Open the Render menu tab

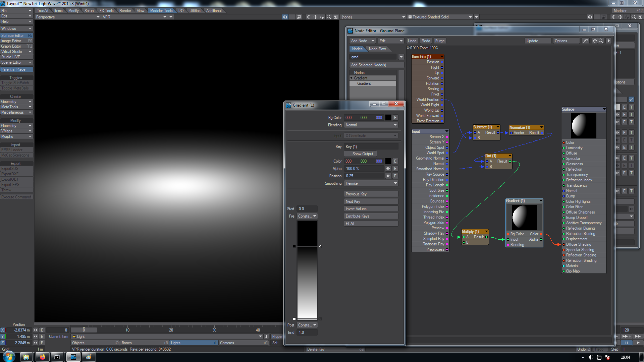tap(125, 11)
